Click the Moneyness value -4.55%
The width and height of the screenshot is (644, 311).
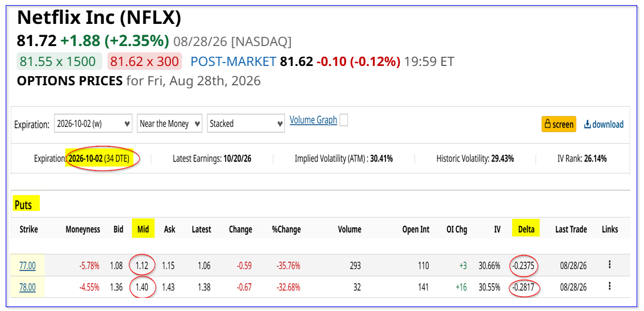(x=89, y=287)
